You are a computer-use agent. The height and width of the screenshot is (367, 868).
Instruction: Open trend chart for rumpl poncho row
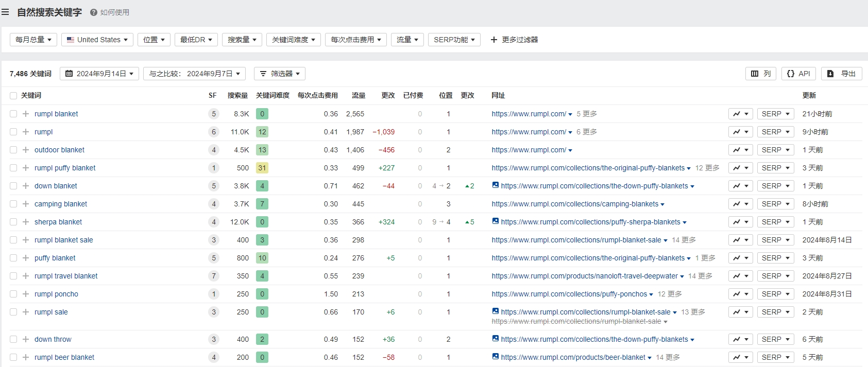[741, 294]
